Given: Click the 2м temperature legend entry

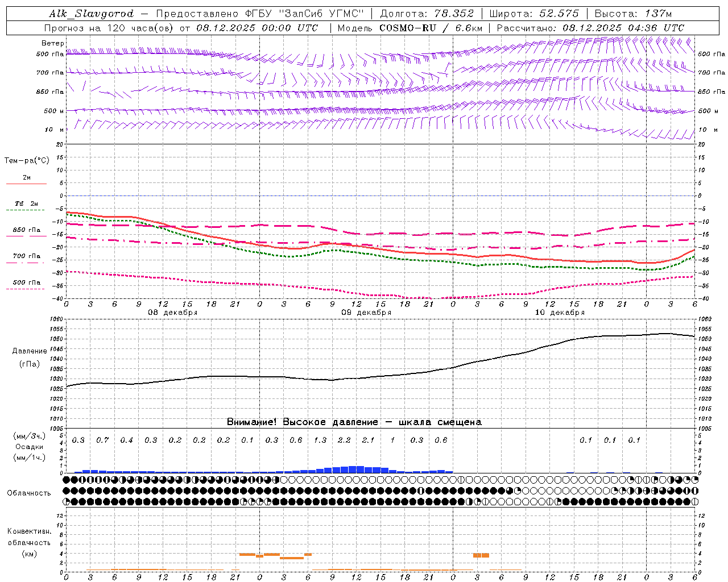Looking at the screenshot, I should tap(27, 178).
